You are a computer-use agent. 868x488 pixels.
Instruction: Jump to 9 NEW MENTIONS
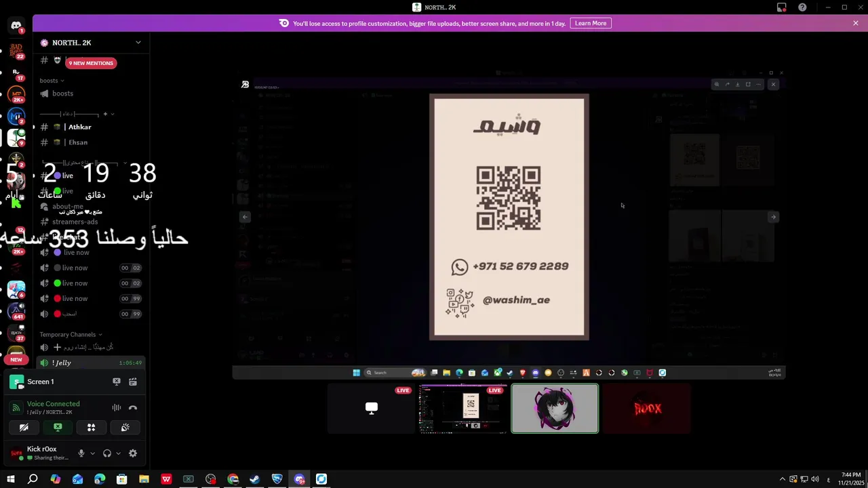92,63
